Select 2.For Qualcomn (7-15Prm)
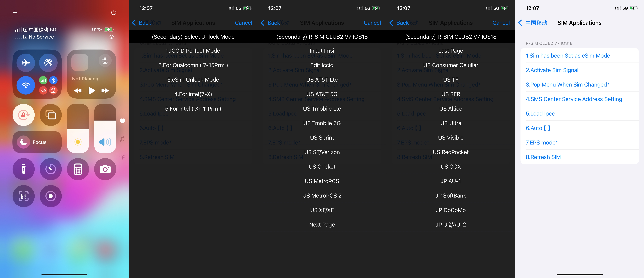Image resolution: width=644 pixels, height=278 pixels. (193, 65)
